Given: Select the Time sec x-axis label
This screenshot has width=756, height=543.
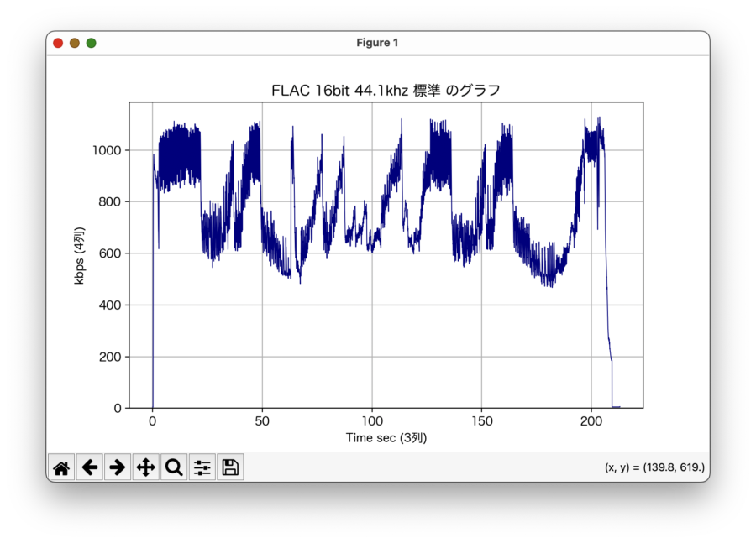Looking at the screenshot, I should (x=386, y=437).
